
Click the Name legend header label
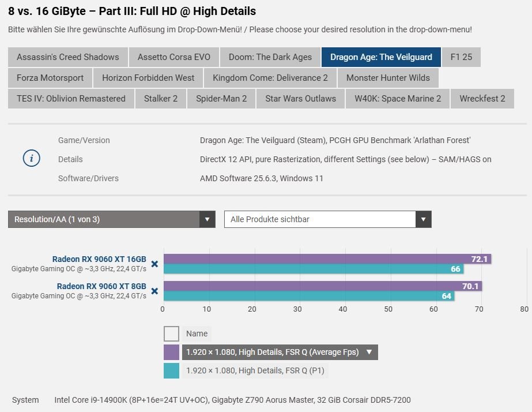[197, 334]
